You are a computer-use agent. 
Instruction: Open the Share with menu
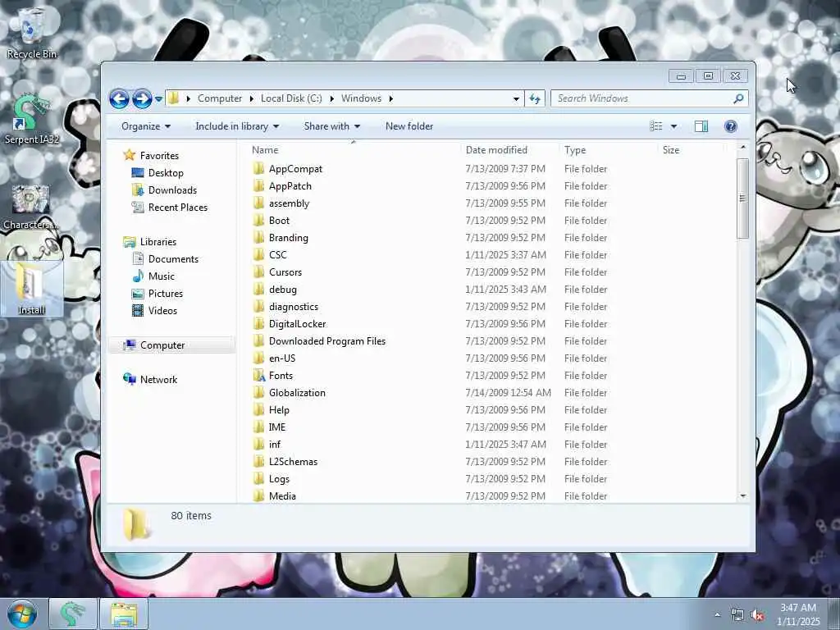tap(332, 126)
